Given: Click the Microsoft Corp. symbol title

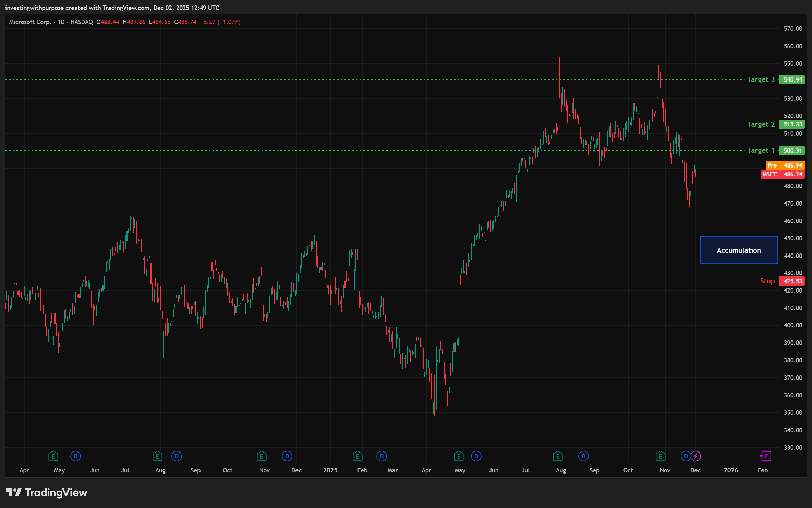Looking at the screenshot, I should [x=30, y=22].
